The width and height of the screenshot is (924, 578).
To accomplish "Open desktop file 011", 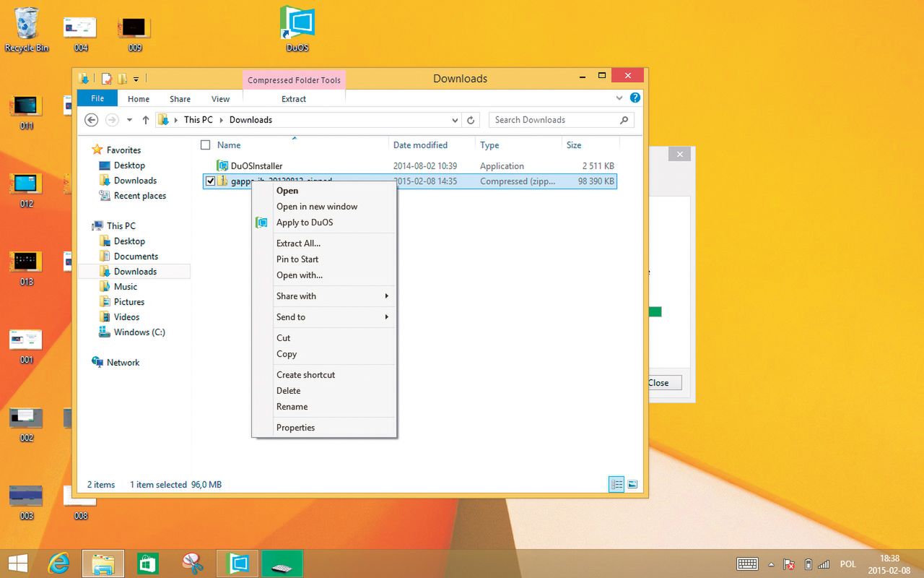I will (27, 112).
